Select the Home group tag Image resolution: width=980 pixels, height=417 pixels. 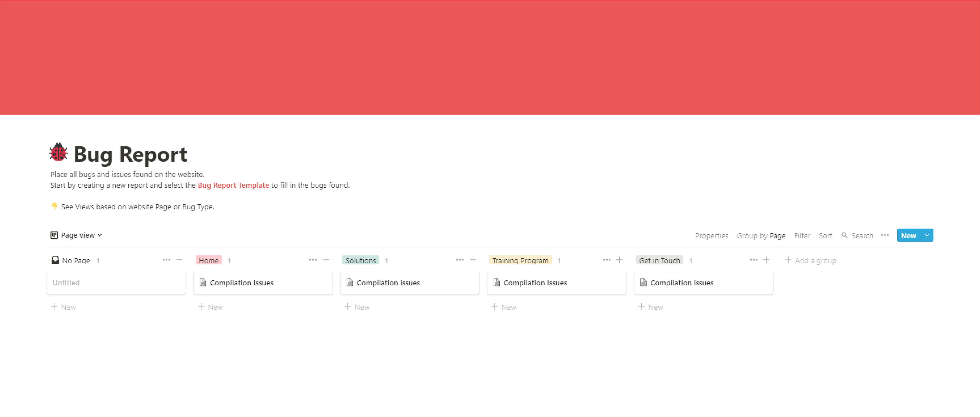[x=209, y=260]
